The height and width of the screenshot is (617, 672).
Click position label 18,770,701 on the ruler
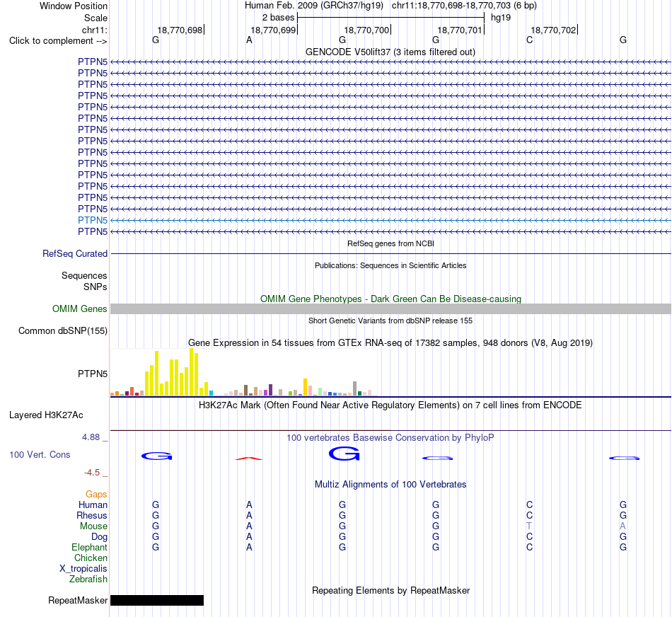pyautogui.click(x=460, y=30)
